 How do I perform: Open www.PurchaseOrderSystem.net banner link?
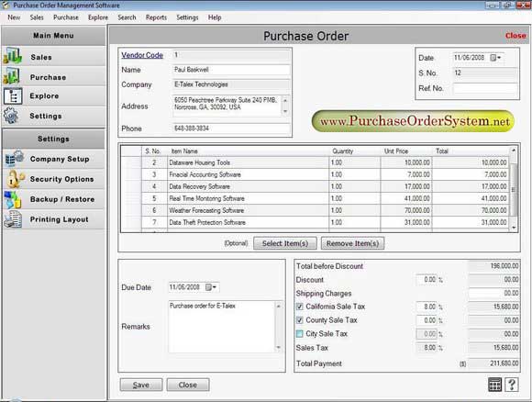click(413, 121)
